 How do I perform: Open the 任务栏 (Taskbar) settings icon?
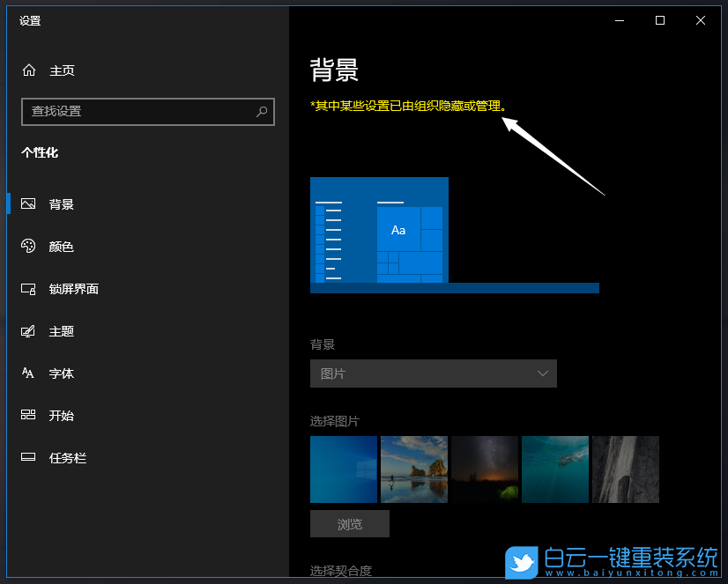tap(29, 457)
